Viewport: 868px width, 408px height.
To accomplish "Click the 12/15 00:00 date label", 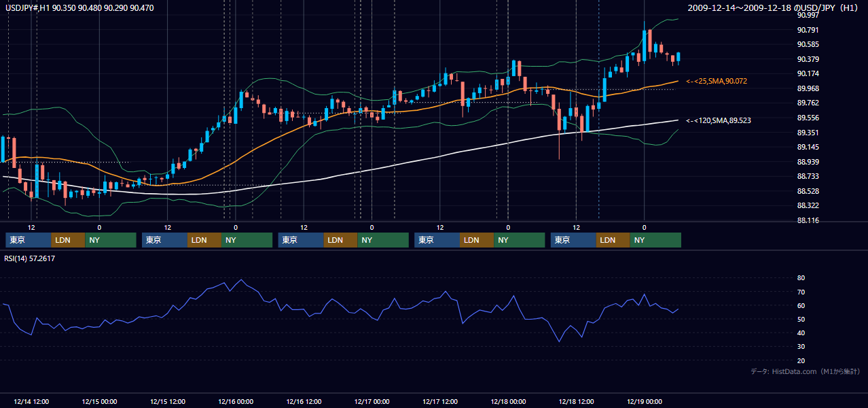I will [x=99, y=402].
